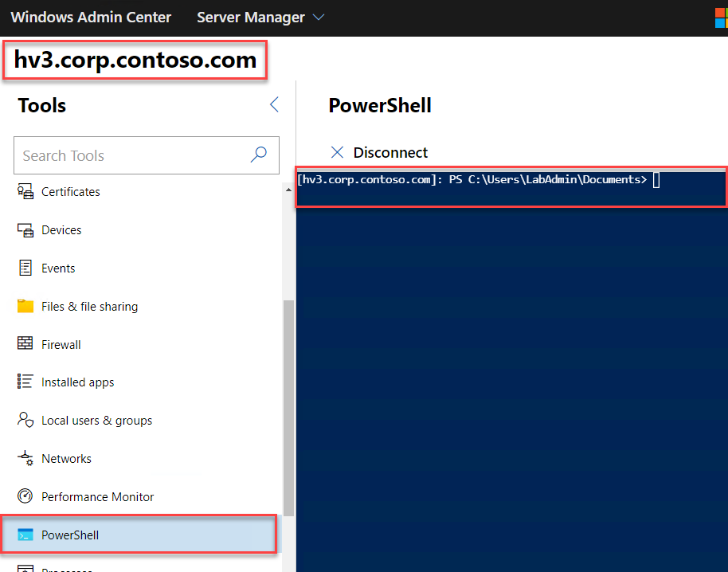
Task: Click the tools list scrollbar thumb
Action: point(288,408)
